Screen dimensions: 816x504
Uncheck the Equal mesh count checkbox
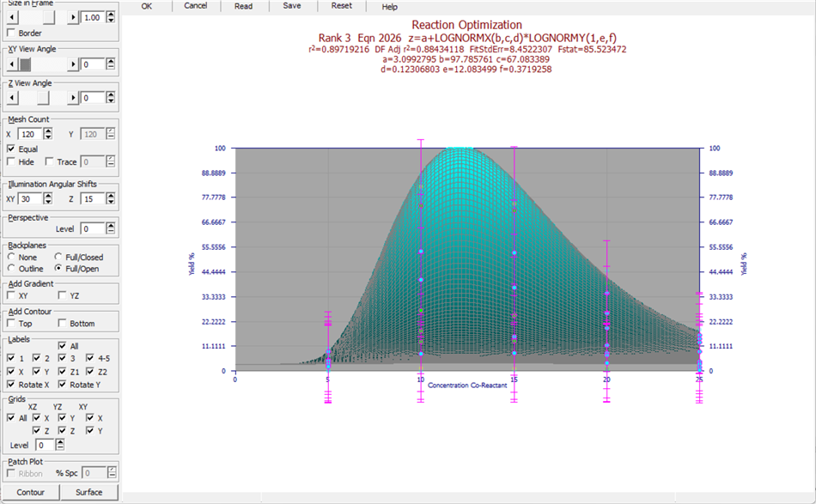pyautogui.click(x=11, y=149)
